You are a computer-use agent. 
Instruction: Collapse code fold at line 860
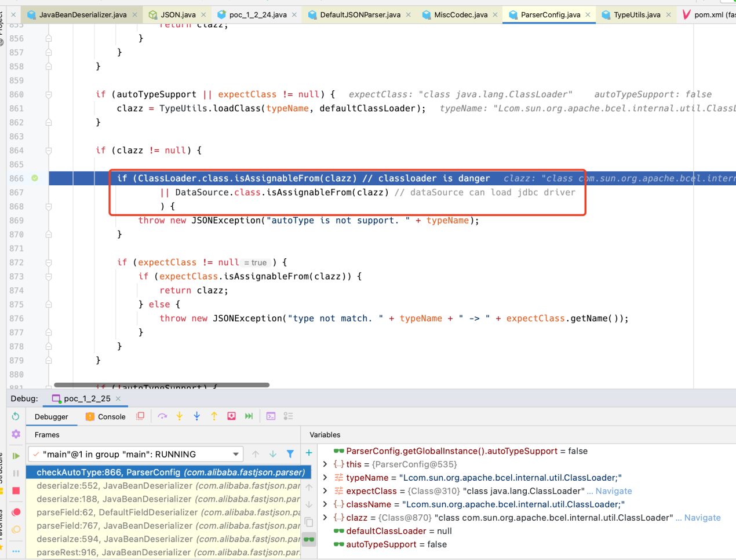49,94
